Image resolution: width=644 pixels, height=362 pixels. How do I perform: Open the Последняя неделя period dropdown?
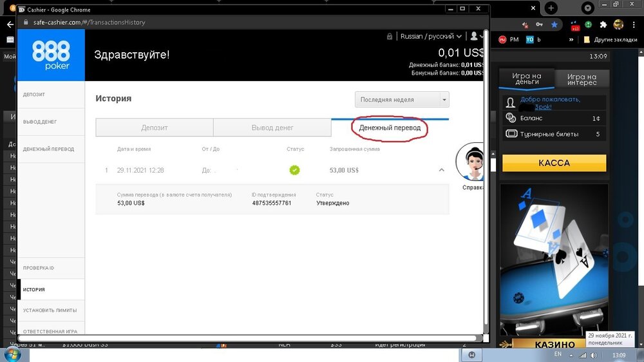[402, 100]
